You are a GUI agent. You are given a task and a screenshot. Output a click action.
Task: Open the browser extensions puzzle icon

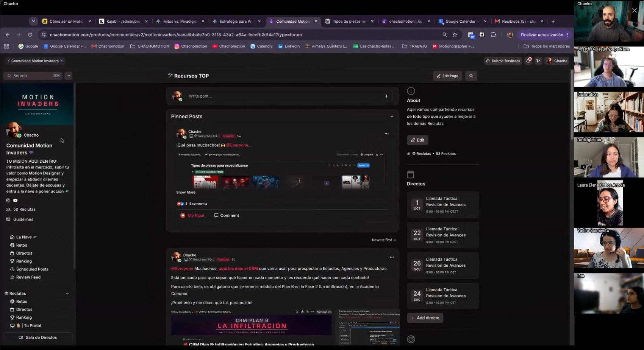(x=493, y=34)
